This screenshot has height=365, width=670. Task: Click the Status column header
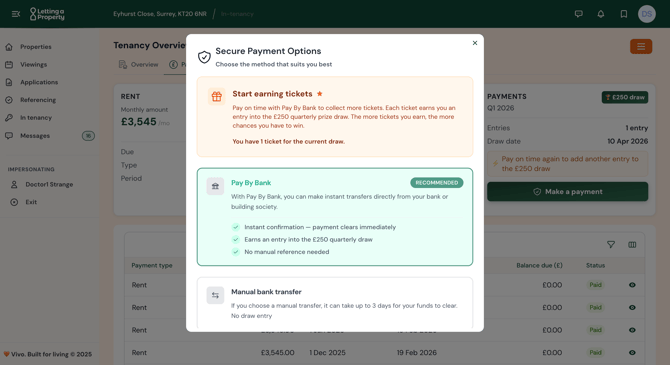[x=595, y=265]
